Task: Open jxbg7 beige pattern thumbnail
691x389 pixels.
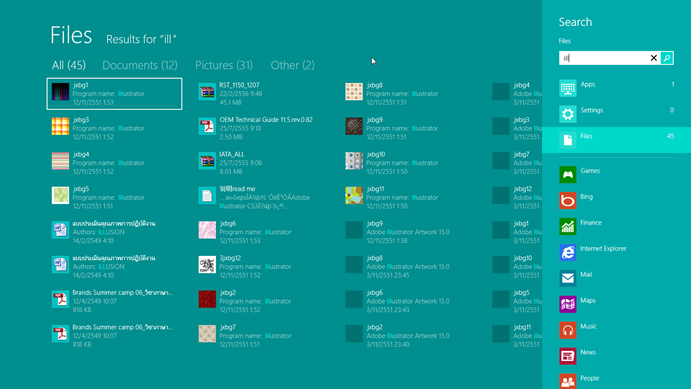Action: pos(207,334)
